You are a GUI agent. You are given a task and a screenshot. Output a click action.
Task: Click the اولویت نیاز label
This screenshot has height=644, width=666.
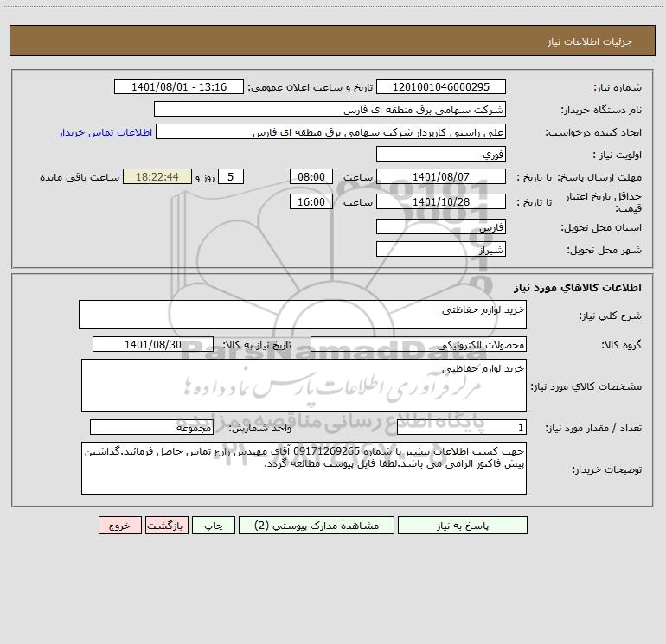tap(618, 155)
